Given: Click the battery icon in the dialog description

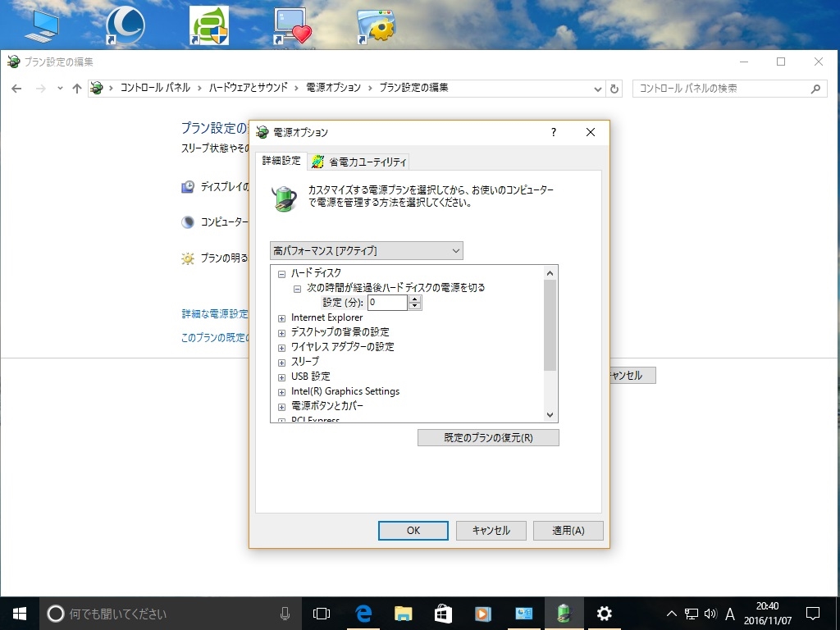Looking at the screenshot, I should coord(284,198).
